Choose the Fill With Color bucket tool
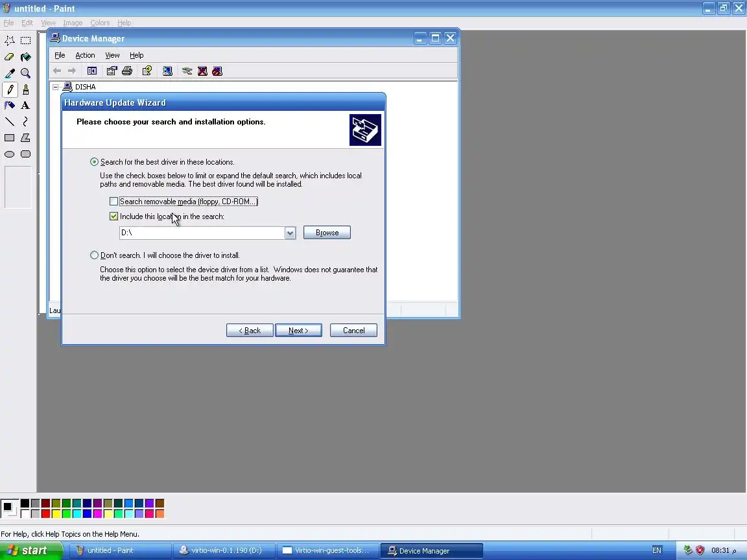 point(26,56)
